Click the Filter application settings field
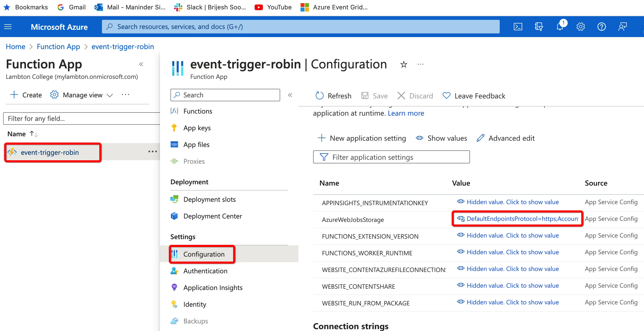The image size is (644, 331). pyautogui.click(x=391, y=157)
